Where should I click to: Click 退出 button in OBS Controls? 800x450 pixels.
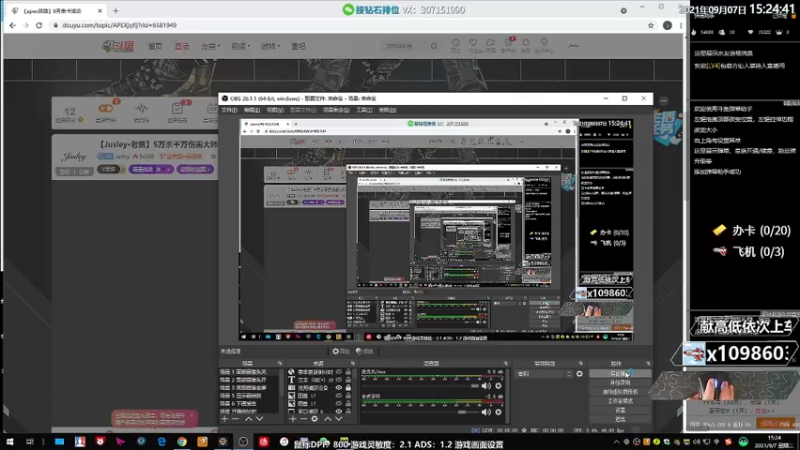(620, 419)
